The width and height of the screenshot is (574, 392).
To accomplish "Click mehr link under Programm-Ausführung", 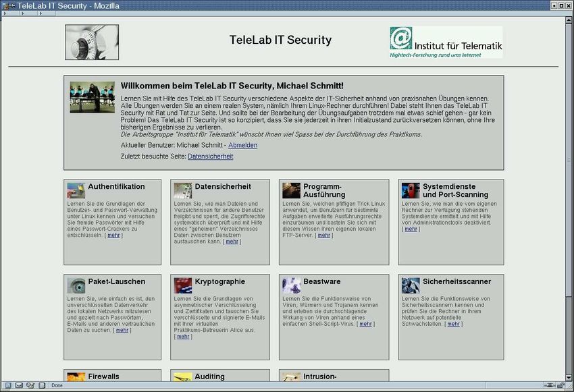I will (323, 235).
